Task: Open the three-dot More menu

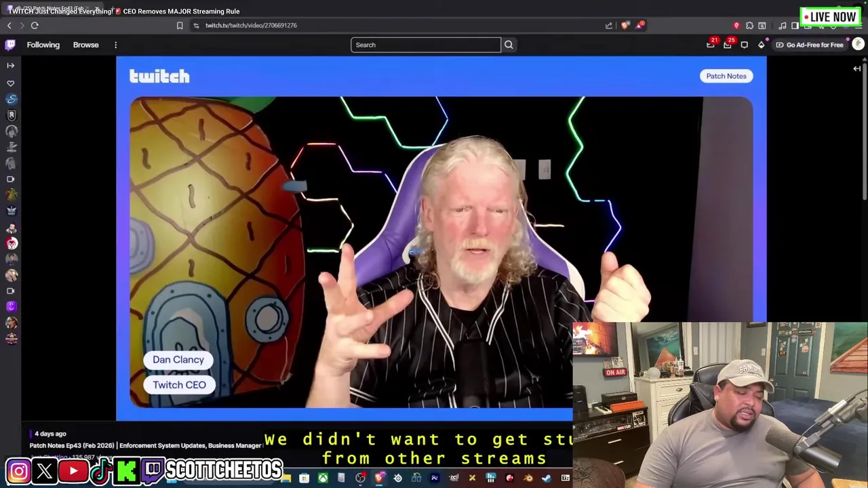Action: coord(115,45)
